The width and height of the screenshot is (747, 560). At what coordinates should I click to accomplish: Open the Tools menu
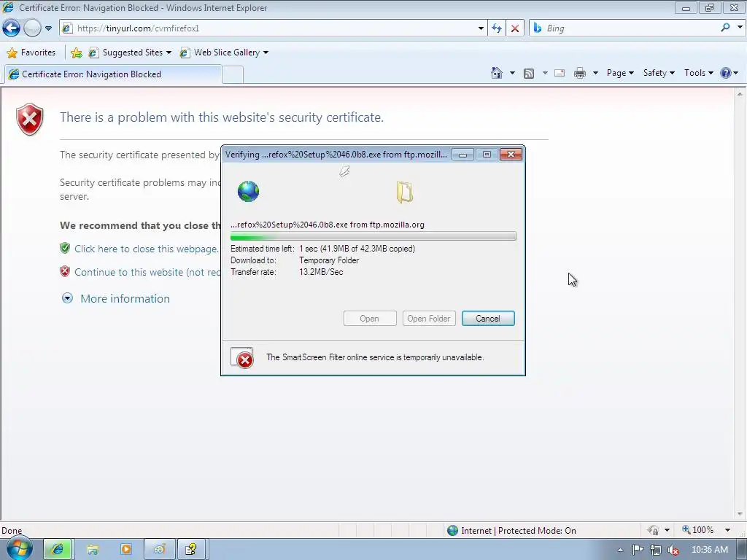(x=698, y=73)
